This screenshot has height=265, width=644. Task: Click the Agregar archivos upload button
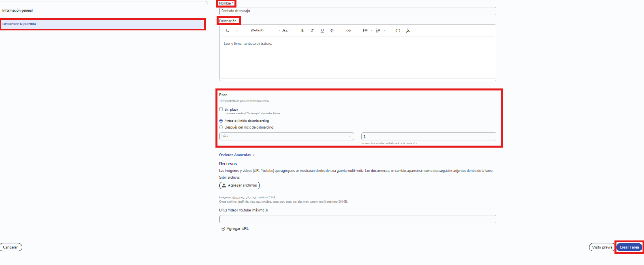(239, 185)
